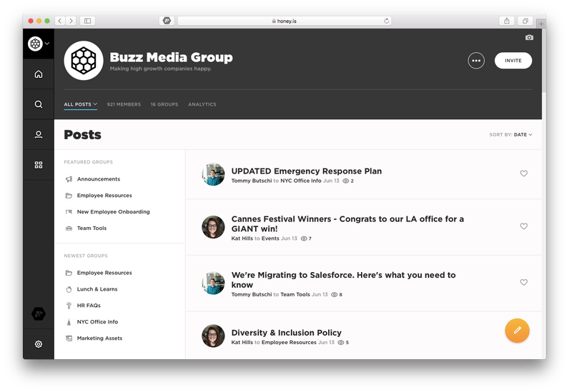Switch to the 921 Members tab
Screen dimensions: 569x392
tap(124, 104)
